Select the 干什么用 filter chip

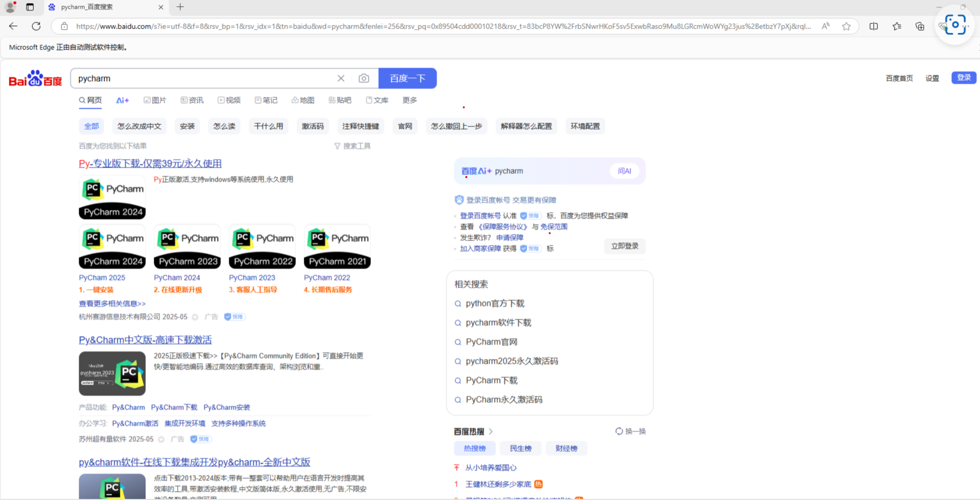coord(268,126)
